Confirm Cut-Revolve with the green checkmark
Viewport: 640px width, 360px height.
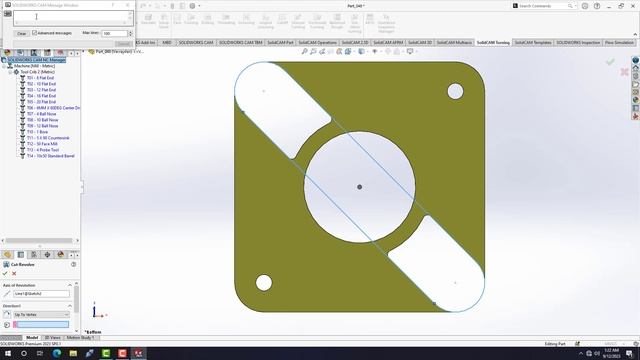click(5, 273)
